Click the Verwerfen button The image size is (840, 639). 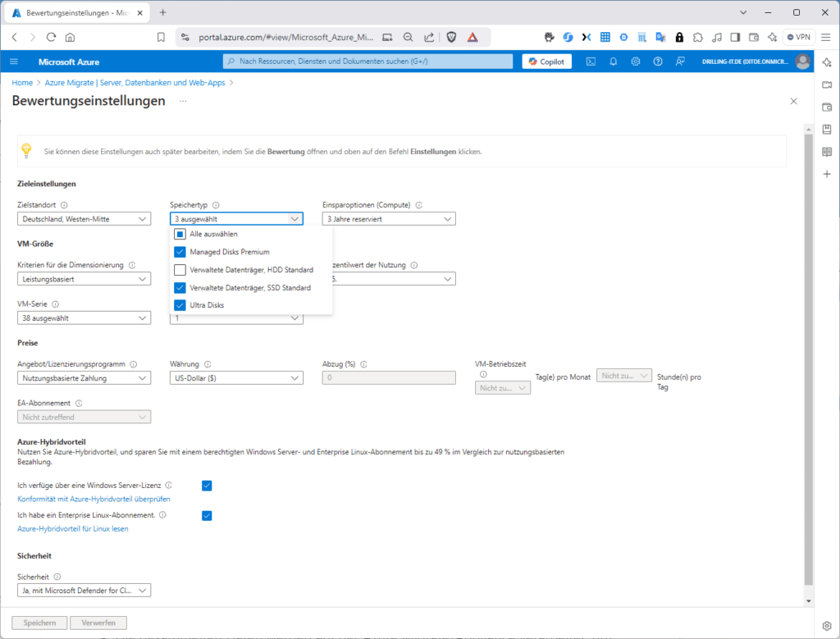click(98, 623)
